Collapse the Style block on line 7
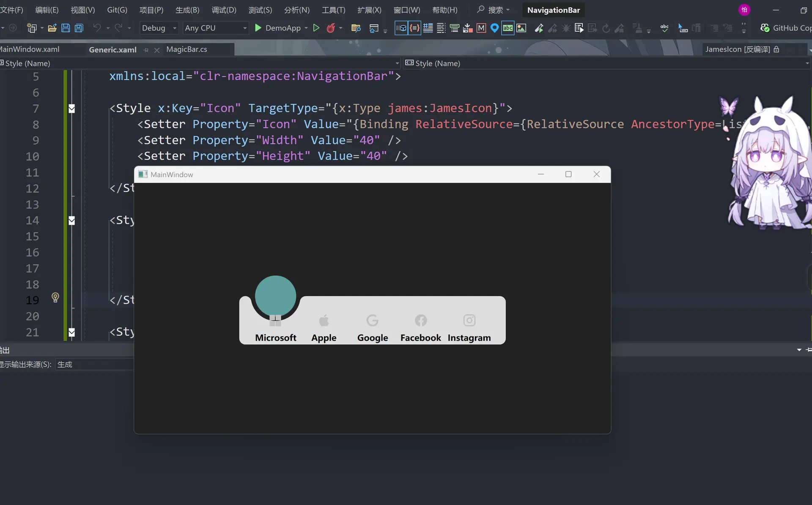The image size is (812, 505). [72, 109]
